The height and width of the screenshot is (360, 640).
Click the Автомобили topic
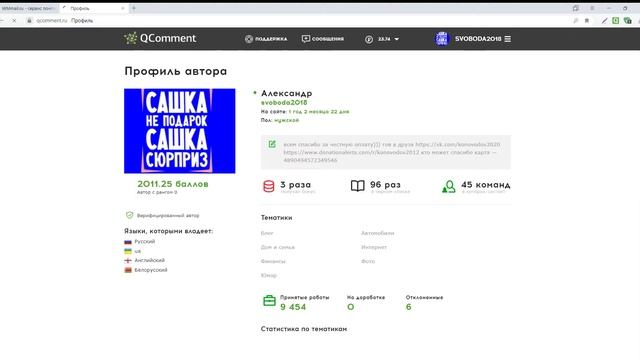click(x=378, y=233)
